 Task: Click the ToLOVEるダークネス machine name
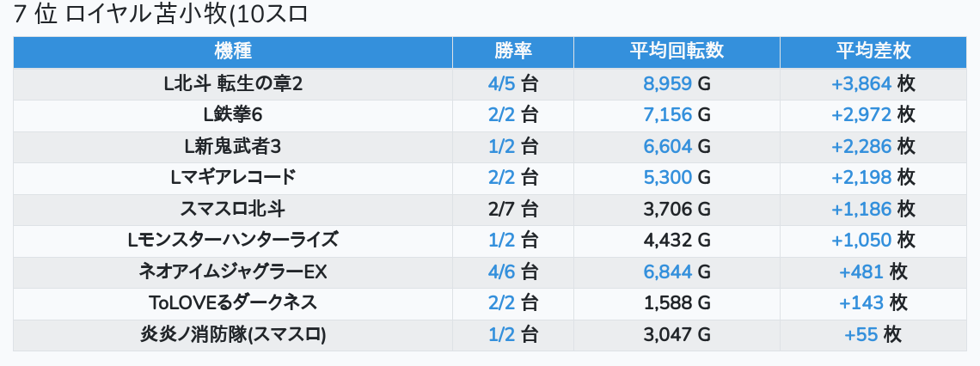click(233, 303)
